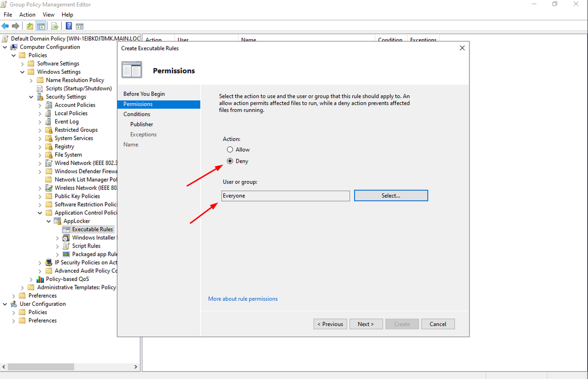Click the Select... button for user or group
The height and width of the screenshot is (379, 588).
click(391, 195)
